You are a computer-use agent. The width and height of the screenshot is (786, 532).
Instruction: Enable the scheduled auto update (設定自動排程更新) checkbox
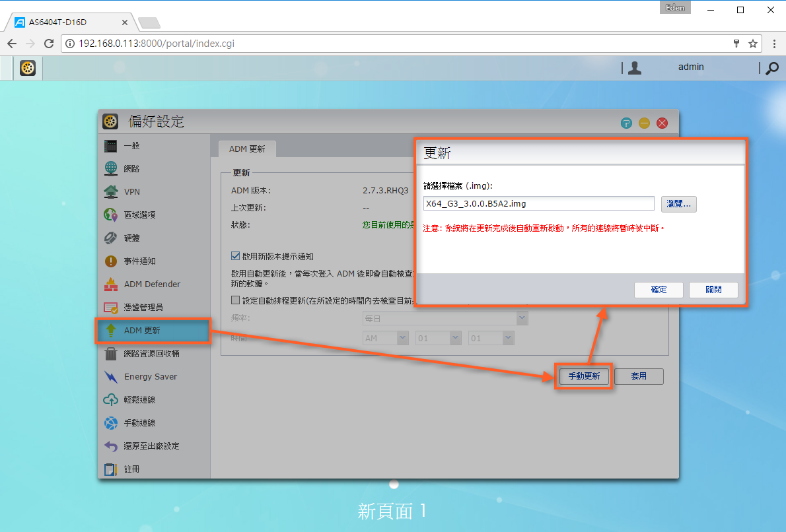[x=235, y=300]
